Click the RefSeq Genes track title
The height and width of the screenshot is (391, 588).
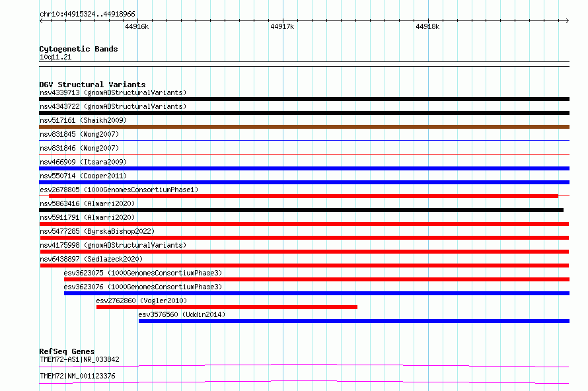(67, 351)
